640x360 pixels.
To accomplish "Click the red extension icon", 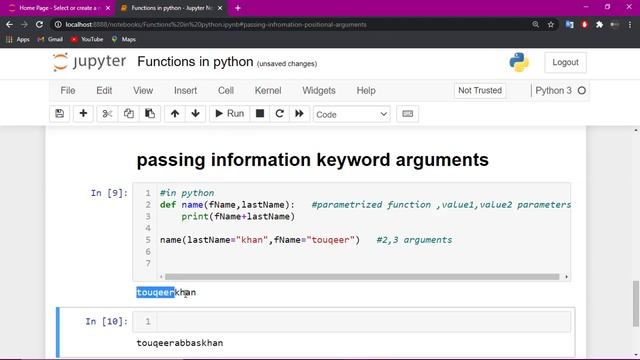I will [584, 24].
